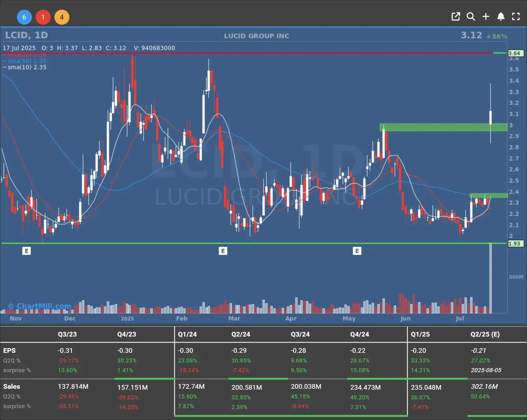
Task: Click the November earnings E marker
Action: [x=27, y=251]
